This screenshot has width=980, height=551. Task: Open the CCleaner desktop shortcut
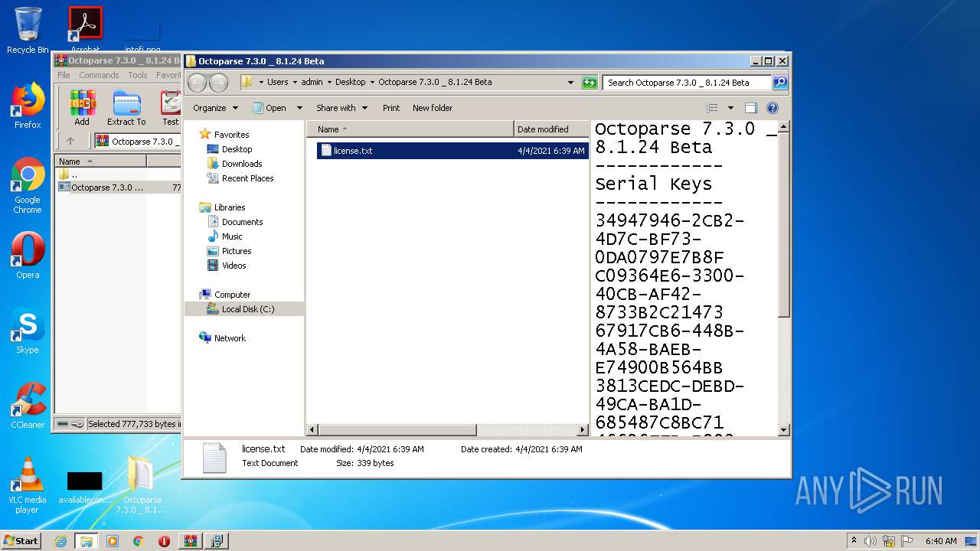pyautogui.click(x=28, y=406)
